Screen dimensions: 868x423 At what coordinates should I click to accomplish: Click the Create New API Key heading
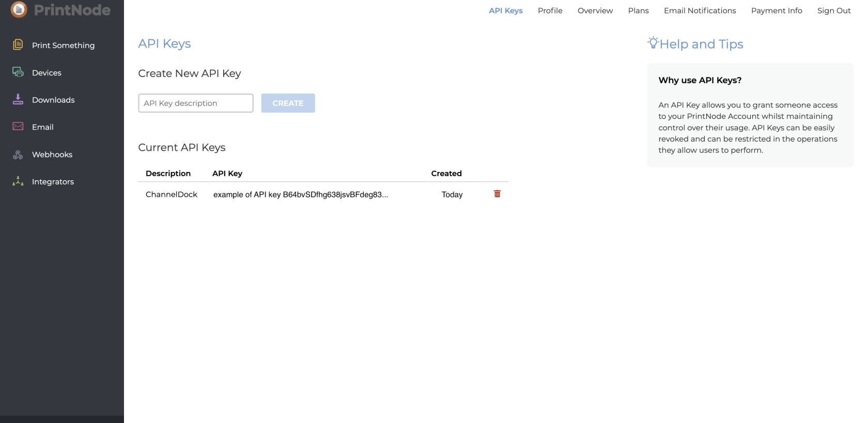point(190,73)
